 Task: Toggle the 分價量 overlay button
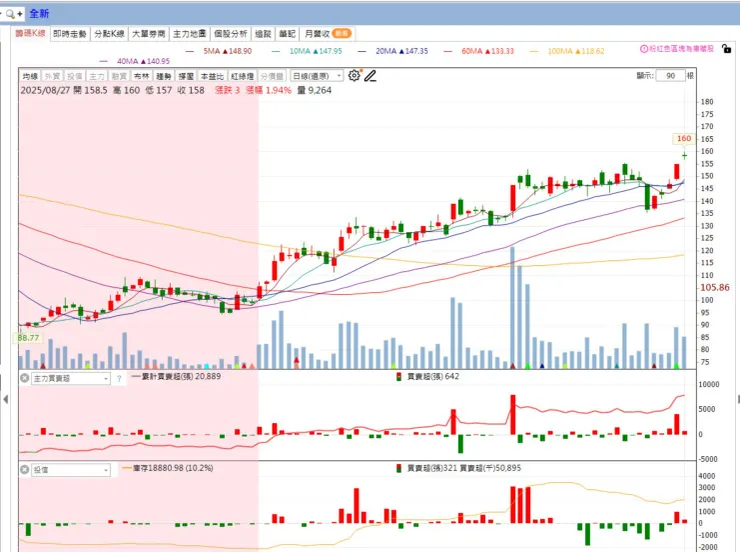[272, 76]
